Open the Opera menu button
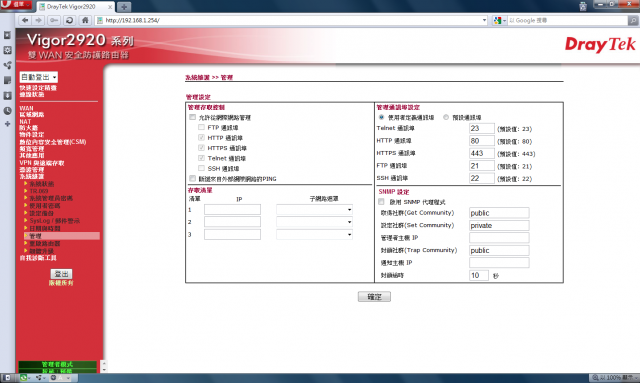Screen dimensions: 640x383 coord(16,5)
